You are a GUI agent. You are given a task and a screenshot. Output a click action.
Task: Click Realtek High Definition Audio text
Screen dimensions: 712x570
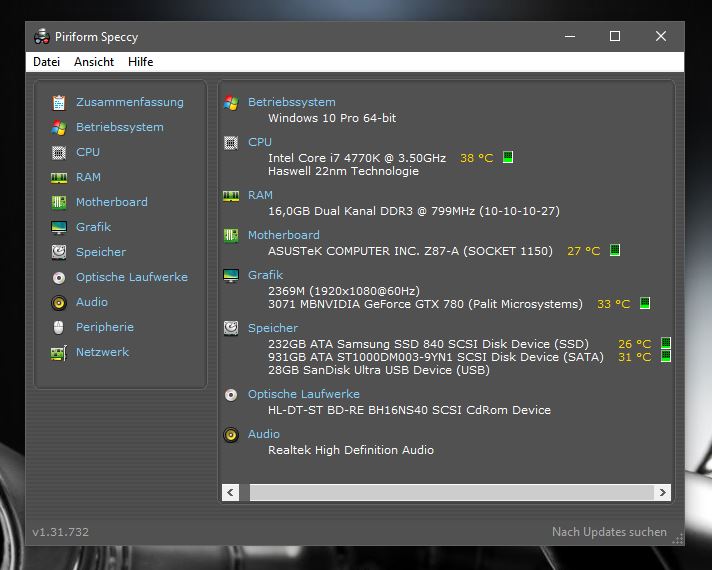pyautogui.click(x=351, y=450)
